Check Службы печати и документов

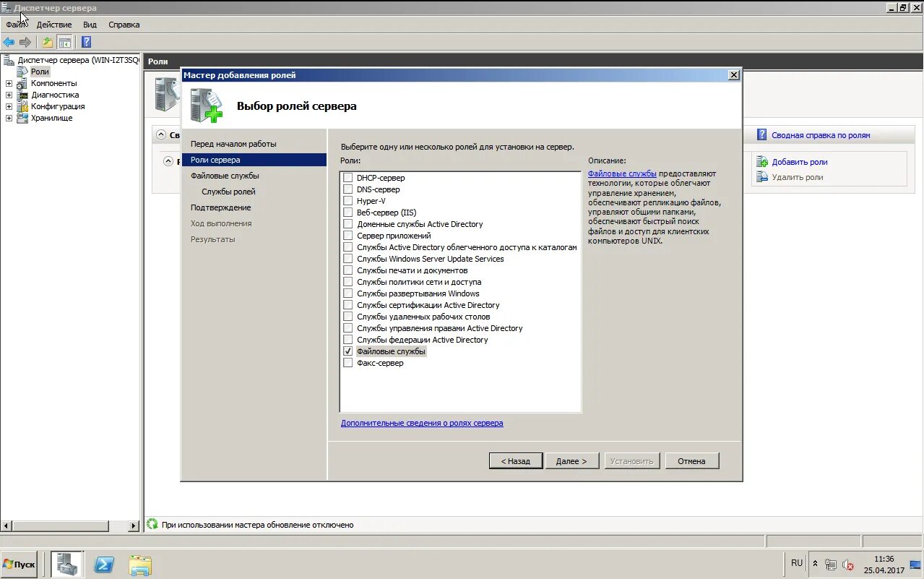pos(348,270)
